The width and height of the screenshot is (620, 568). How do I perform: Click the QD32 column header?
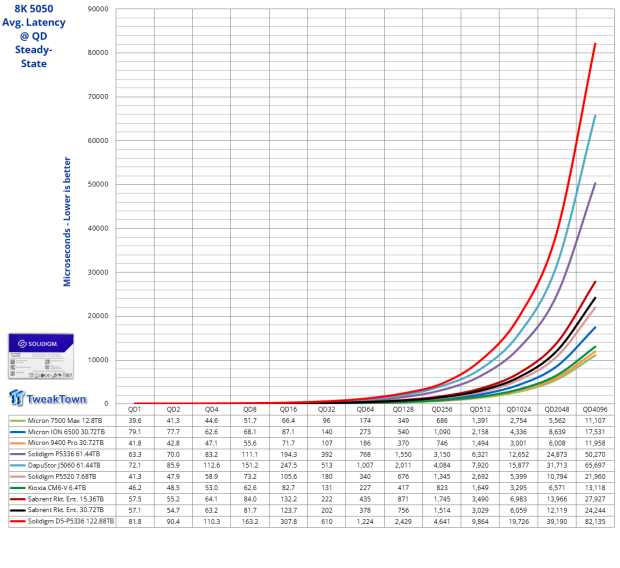(327, 409)
